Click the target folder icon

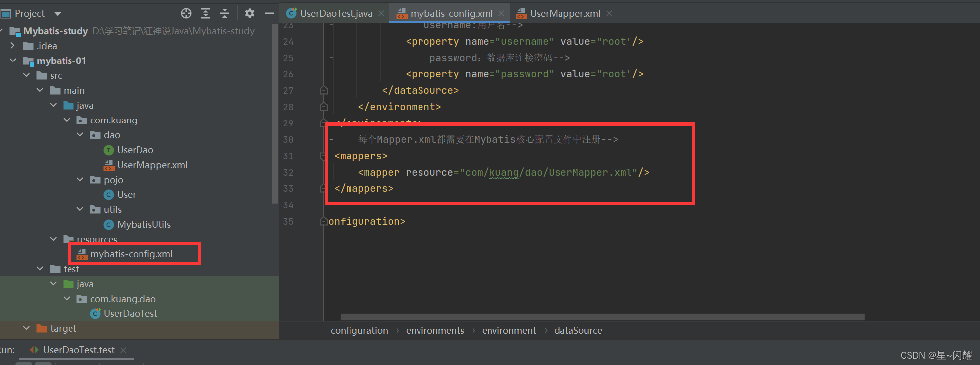pyautogui.click(x=42, y=328)
